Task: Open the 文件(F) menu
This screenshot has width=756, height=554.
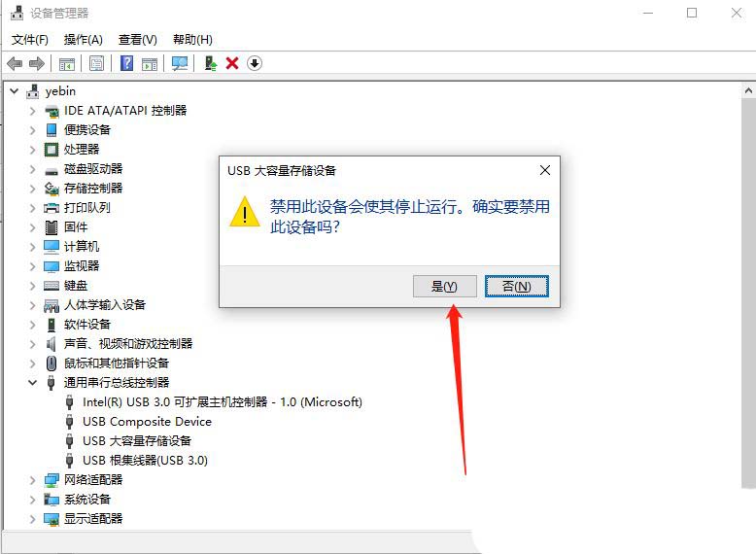Action: pyautogui.click(x=30, y=40)
